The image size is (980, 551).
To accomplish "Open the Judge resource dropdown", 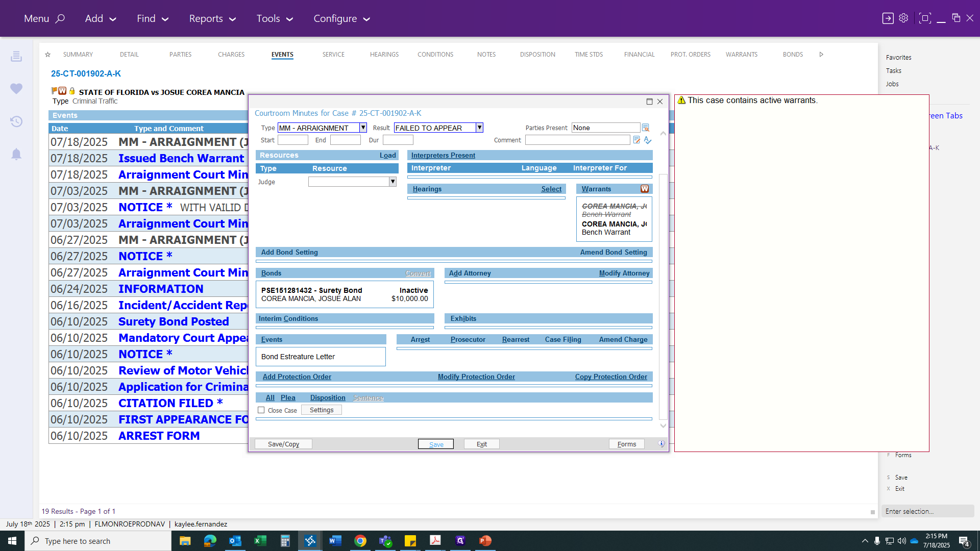I will tap(393, 182).
